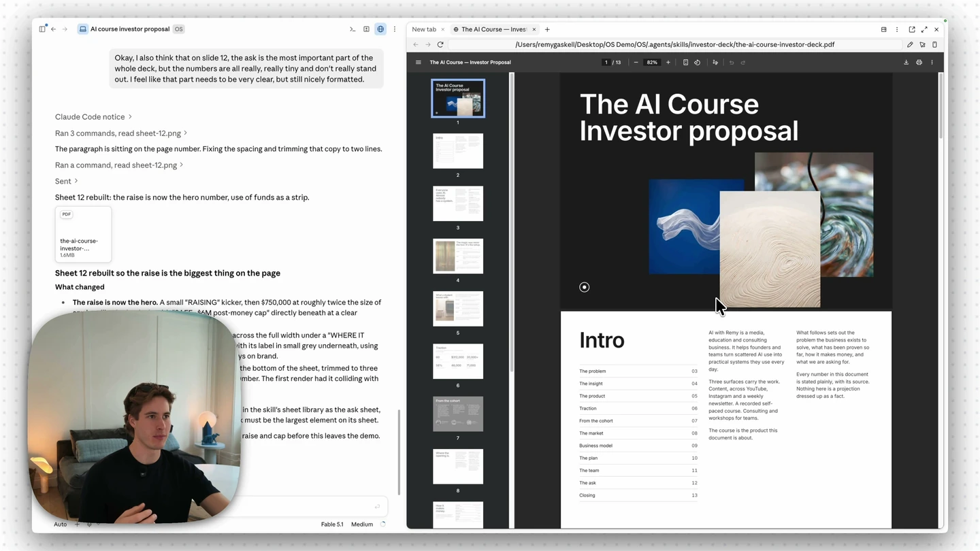Click the PDF page number field

pos(606,63)
